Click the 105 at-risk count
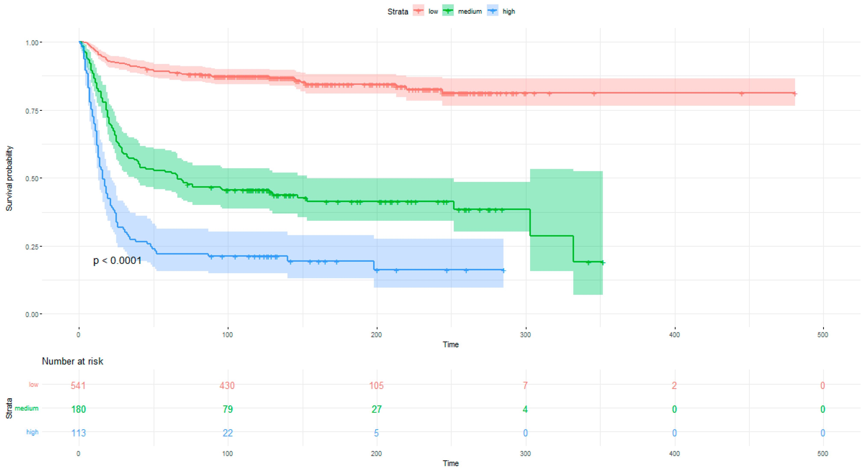868x472 pixels. [x=376, y=386]
